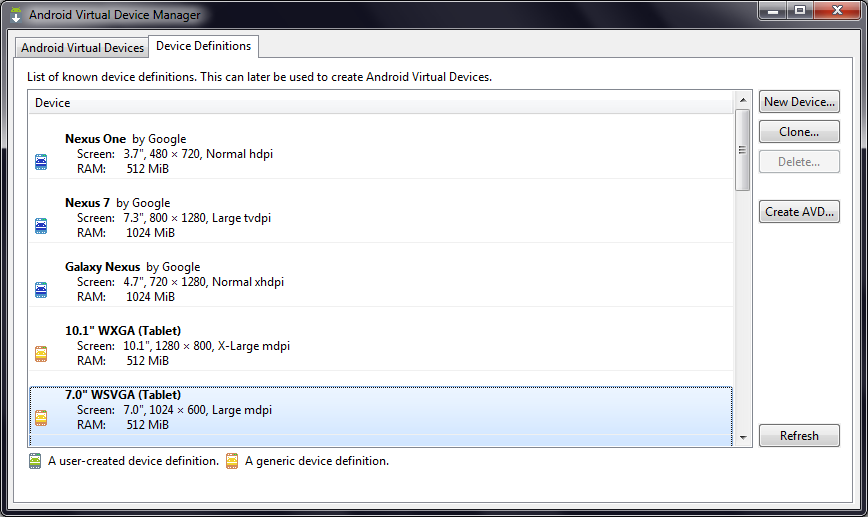Click the orange generic definition legend icon
The width and height of the screenshot is (868, 517).
point(232,461)
